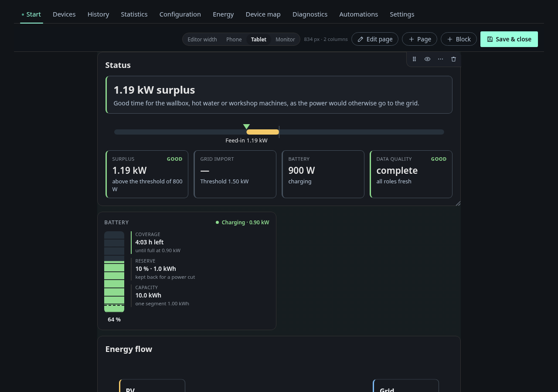Delete the Status block with trash icon

click(453, 59)
